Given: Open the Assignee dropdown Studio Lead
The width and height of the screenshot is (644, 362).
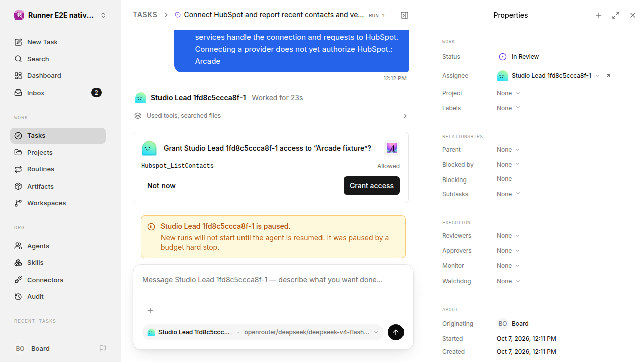Looking at the screenshot, I should click(x=548, y=76).
